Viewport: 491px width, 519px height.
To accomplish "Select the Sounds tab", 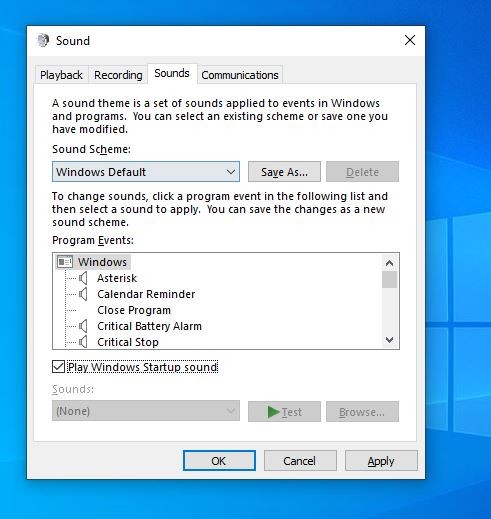I will (172, 73).
